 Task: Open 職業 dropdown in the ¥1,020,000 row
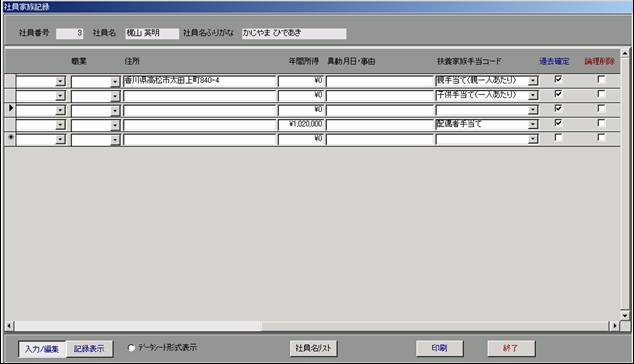[x=115, y=125]
